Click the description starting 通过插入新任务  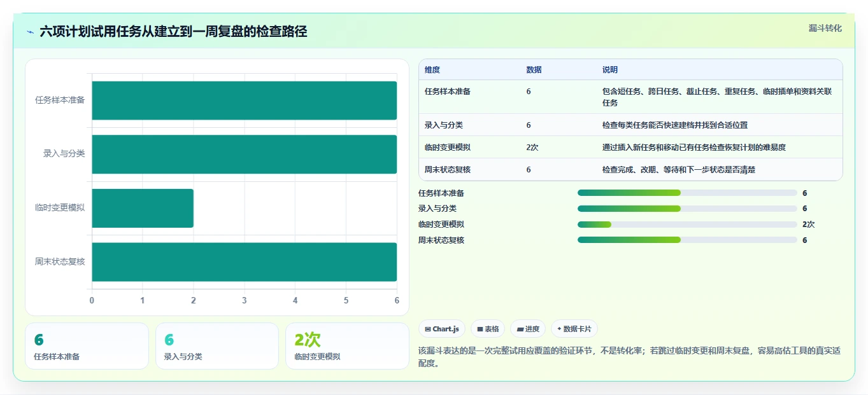pos(694,148)
